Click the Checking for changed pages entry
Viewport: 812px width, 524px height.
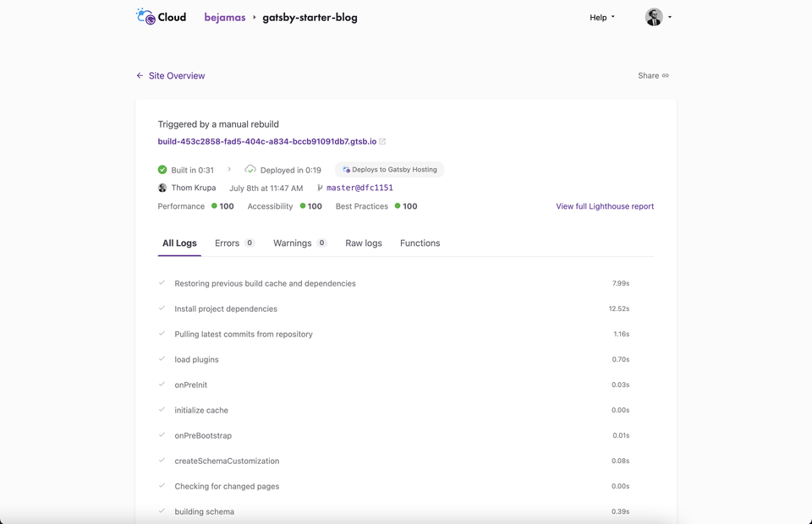pyautogui.click(x=406, y=486)
